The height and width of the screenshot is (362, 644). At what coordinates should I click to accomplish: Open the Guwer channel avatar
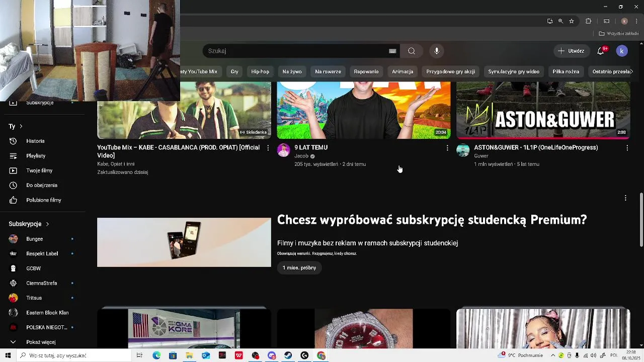pos(463,150)
